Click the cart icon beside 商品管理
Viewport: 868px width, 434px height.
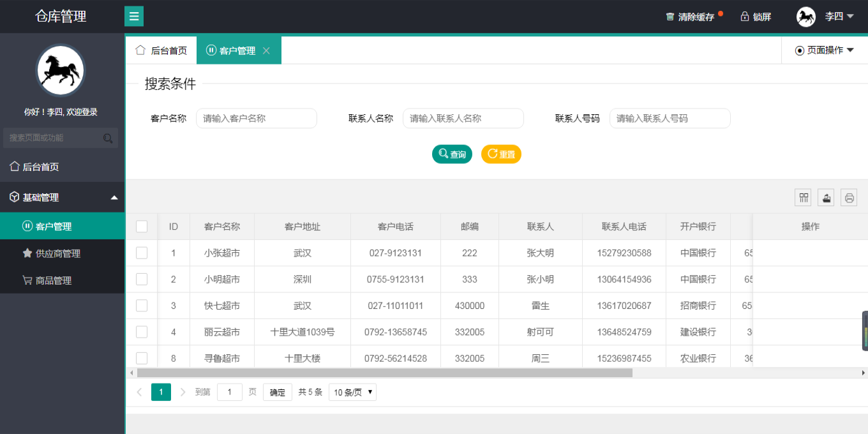point(27,280)
